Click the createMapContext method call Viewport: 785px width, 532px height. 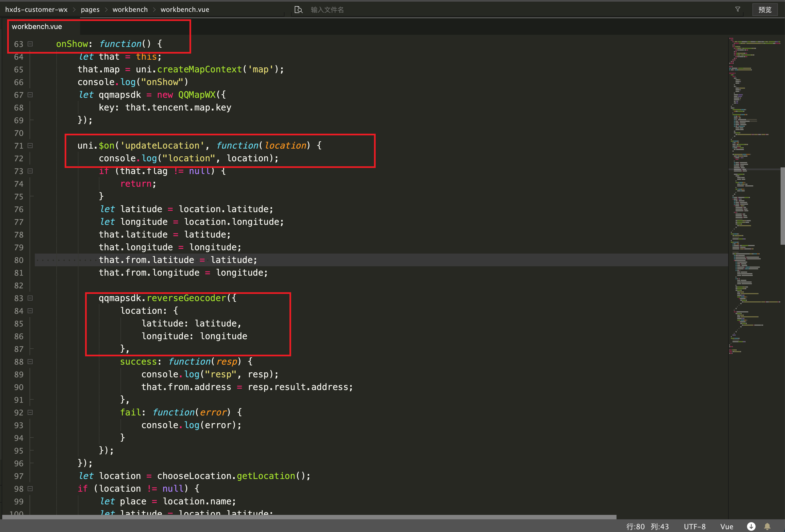pos(200,69)
